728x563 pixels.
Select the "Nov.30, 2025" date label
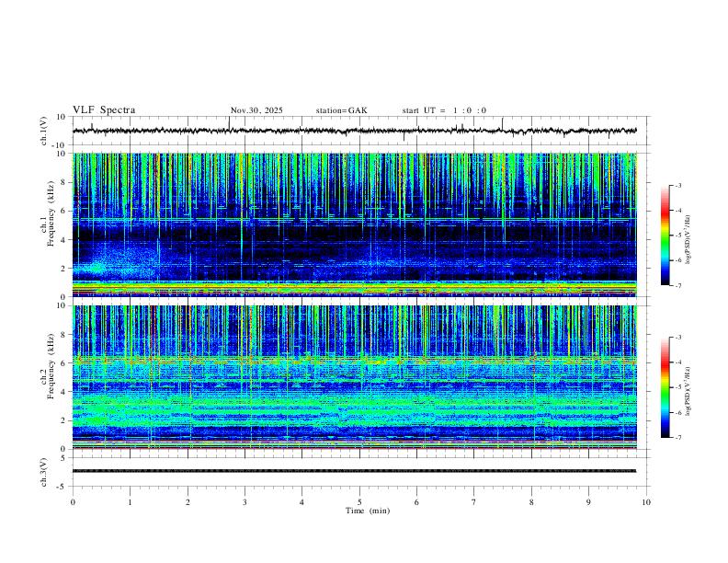[x=256, y=110]
